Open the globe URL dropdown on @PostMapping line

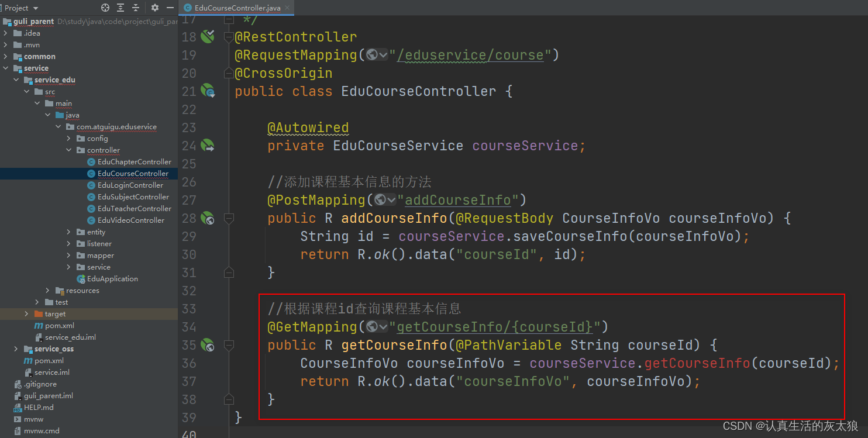coord(385,200)
